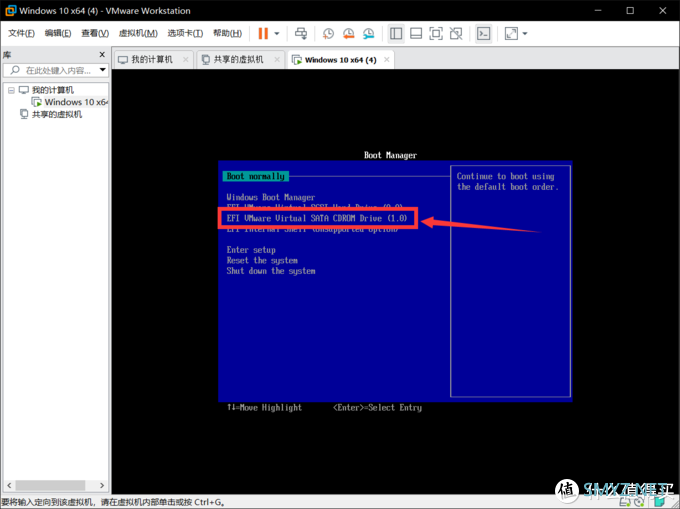Screen dimensions: 680x509
Task: Select Reset the system option
Action: coord(262,260)
